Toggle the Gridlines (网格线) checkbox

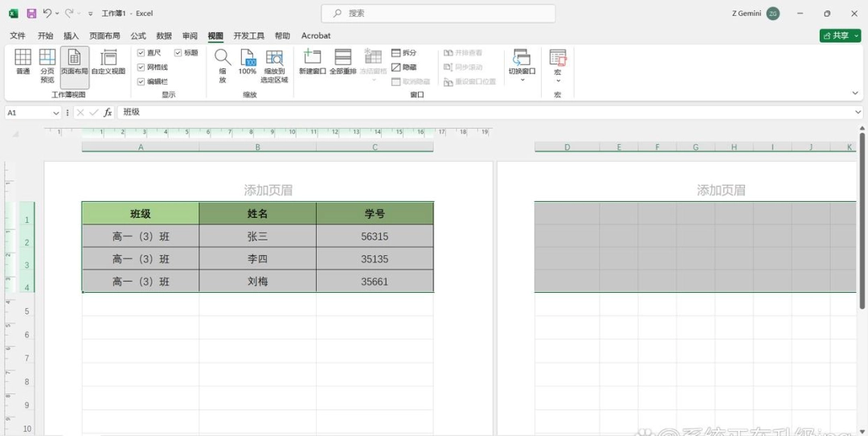[141, 67]
